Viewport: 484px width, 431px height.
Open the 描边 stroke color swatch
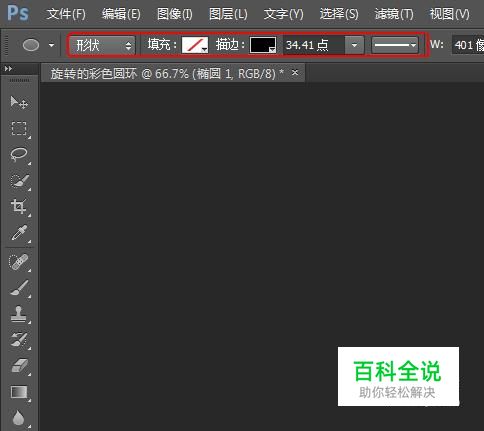pos(263,45)
